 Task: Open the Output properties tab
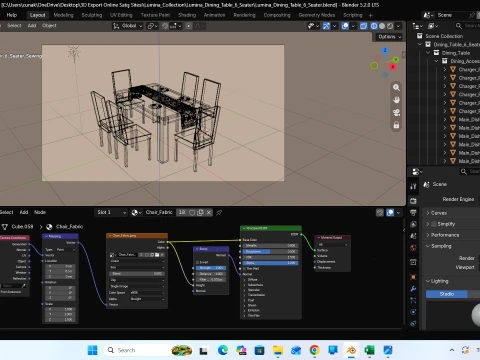[x=413, y=213]
